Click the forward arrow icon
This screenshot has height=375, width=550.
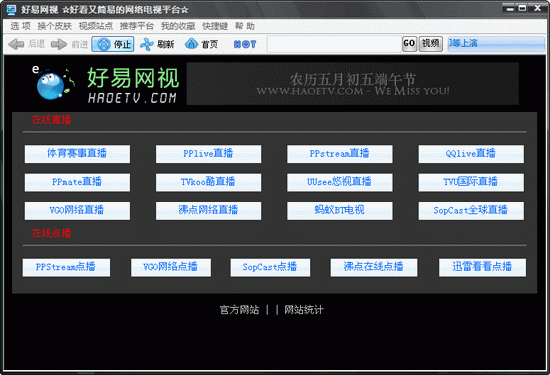[59, 44]
